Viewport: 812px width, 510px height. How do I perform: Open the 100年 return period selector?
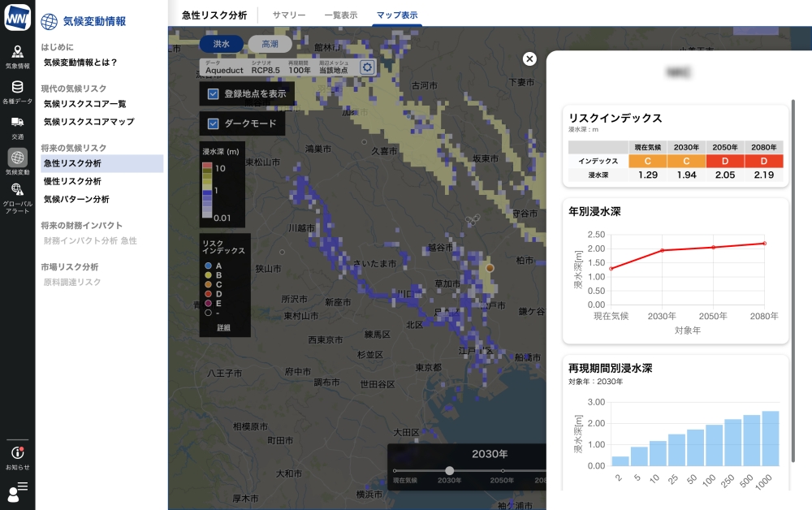(299, 70)
